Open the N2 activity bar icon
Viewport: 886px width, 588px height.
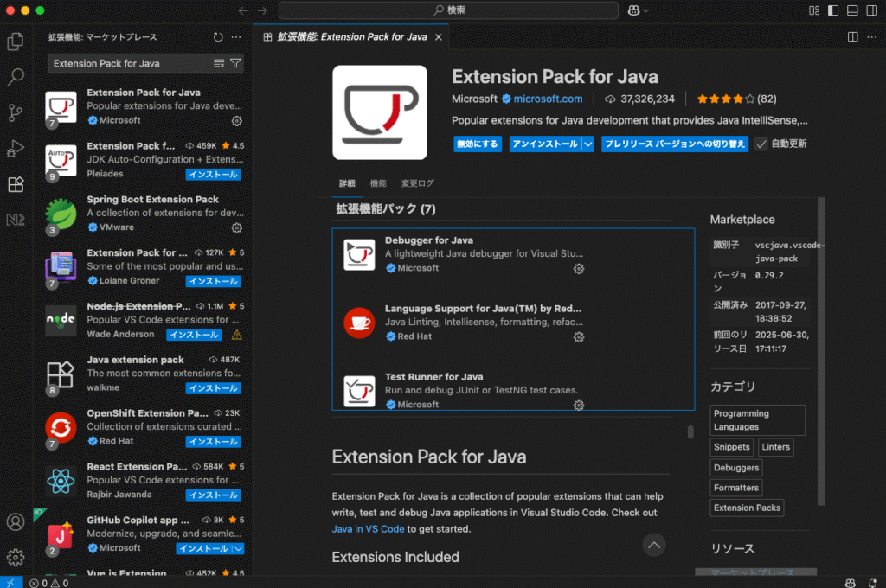click(16, 220)
